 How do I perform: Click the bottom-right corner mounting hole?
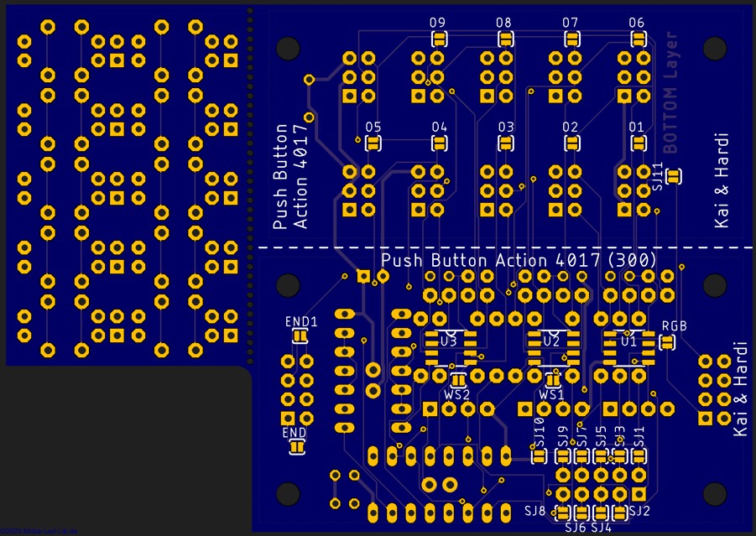point(715,493)
